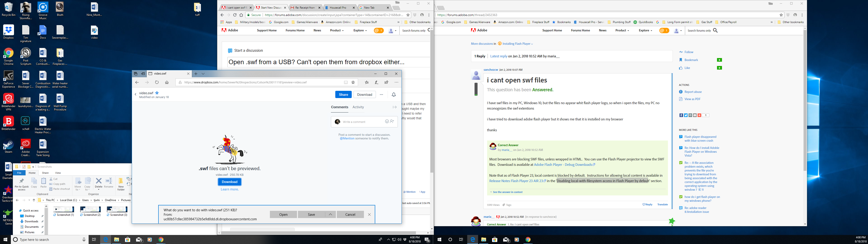Click emoji icon in comment box

coord(387,122)
